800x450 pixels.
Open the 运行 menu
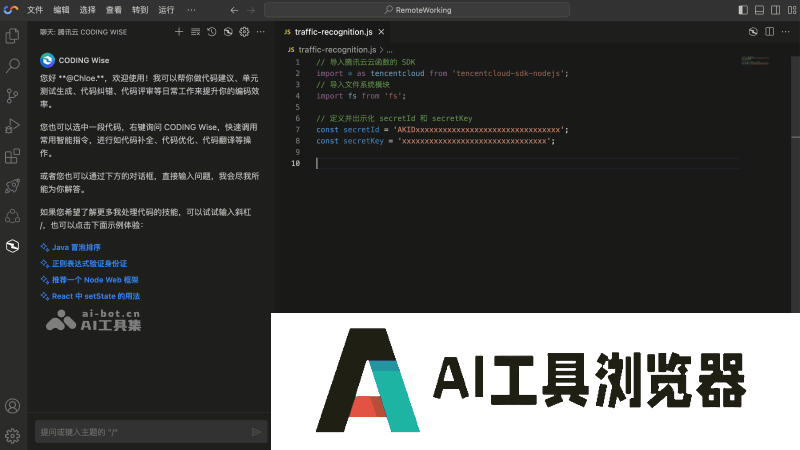tap(166, 10)
